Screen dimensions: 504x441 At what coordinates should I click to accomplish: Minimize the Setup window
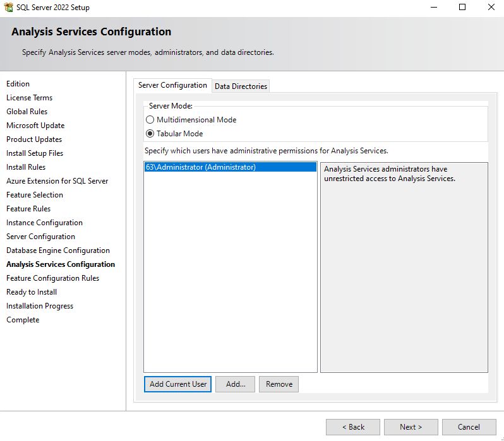[434, 7]
